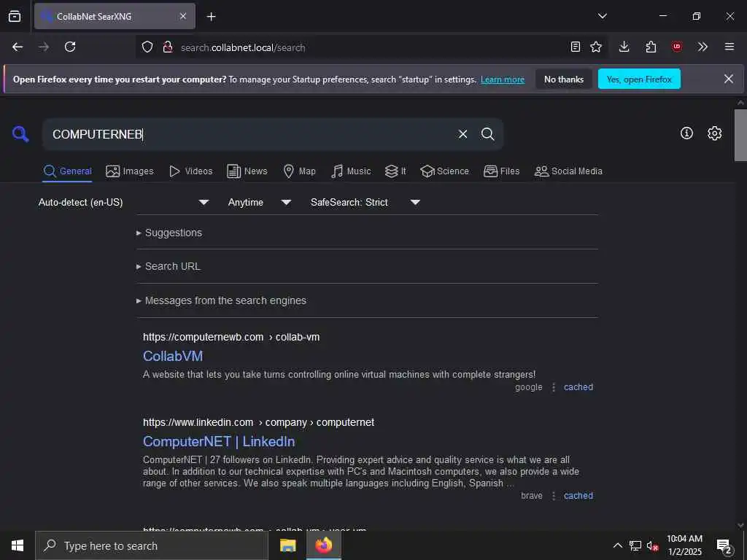Switch to the Videos tab
Image resolution: width=747 pixels, height=560 pixels.
coord(191,171)
